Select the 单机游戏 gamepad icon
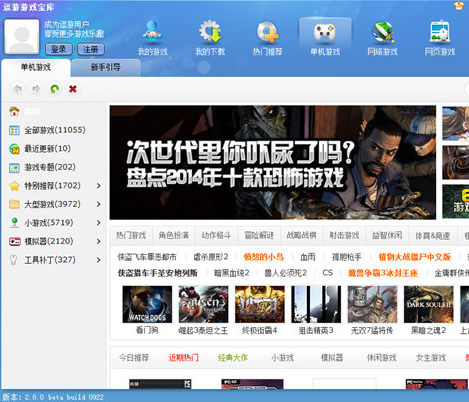The image size is (469, 402). click(x=325, y=37)
